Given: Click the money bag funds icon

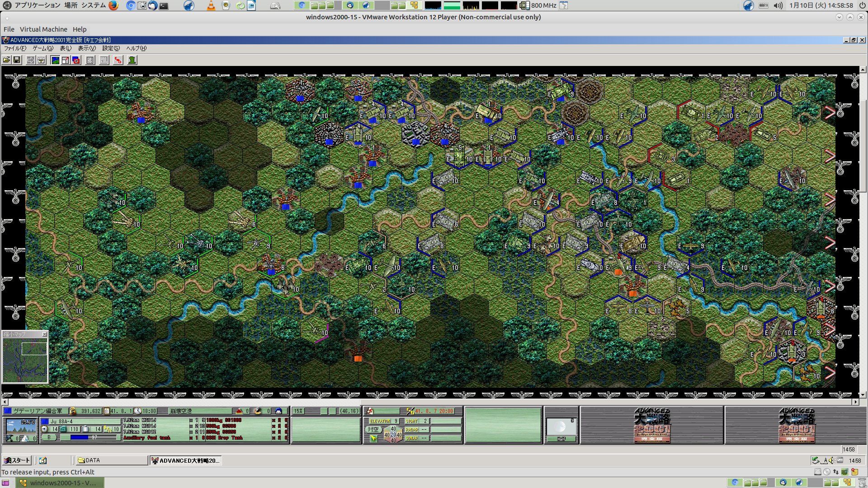Looking at the screenshot, I should coord(73,411).
